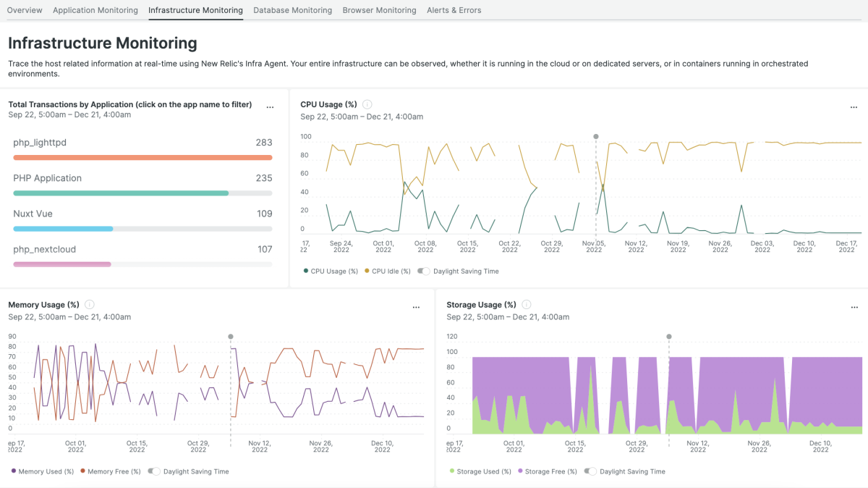This screenshot has height=488, width=868.
Task: Toggle Daylight Saving Time on CPU chart
Action: [424, 272]
